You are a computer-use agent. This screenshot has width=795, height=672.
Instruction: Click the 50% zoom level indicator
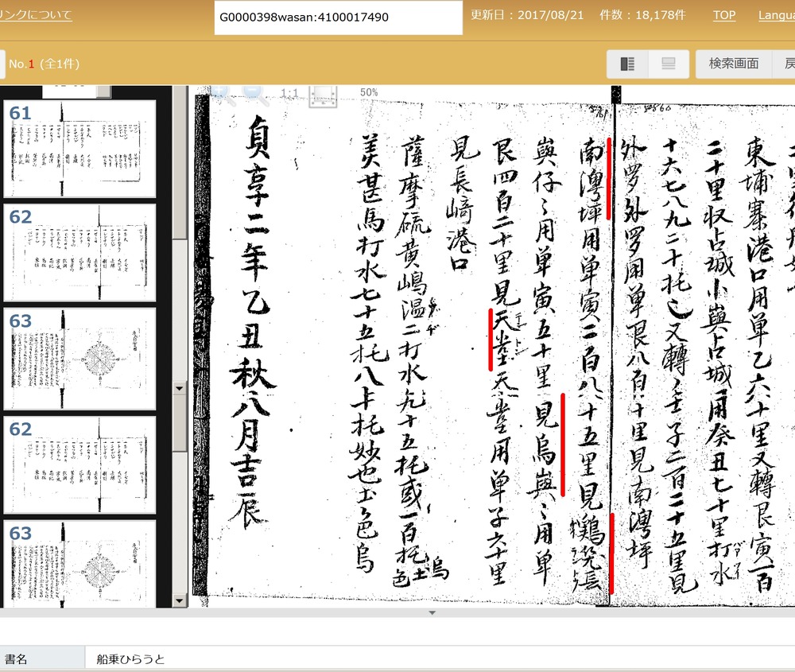click(369, 92)
